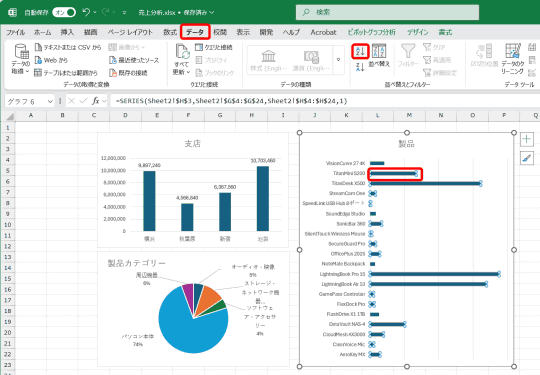Switch to the Acrobat tab

[323, 32]
